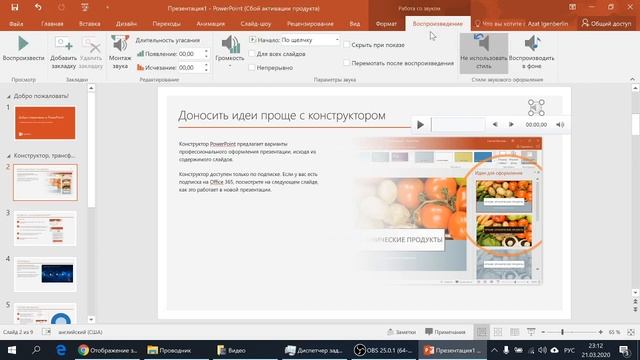Image resolution: width=640 pixels, height=360 pixels.
Task: Switch to Normal view icon in status bar
Action: pyautogui.click(x=482, y=332)
